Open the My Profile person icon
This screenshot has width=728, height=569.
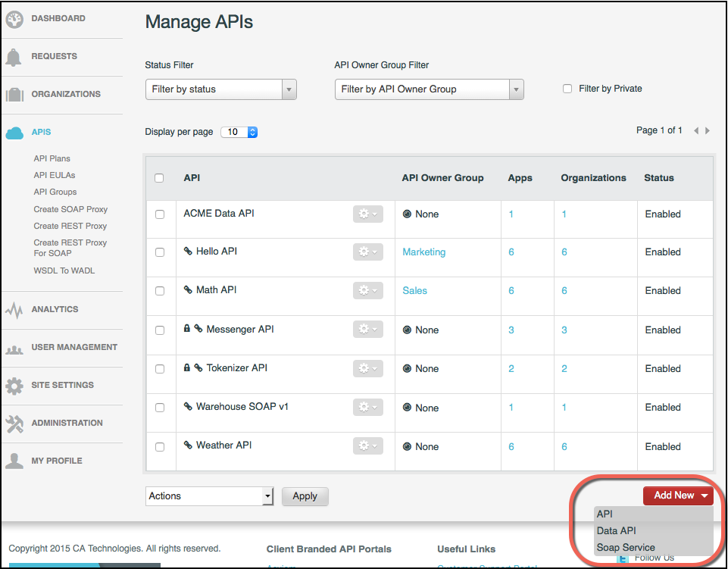15,461
